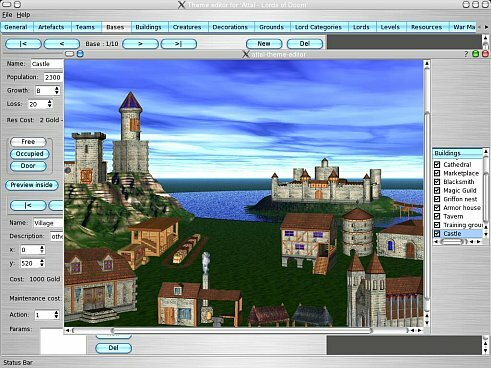The height and width of the screenshot is (368, 491).
Task: Adjust the Loss spinner arrows
Action: click(49, 104)
